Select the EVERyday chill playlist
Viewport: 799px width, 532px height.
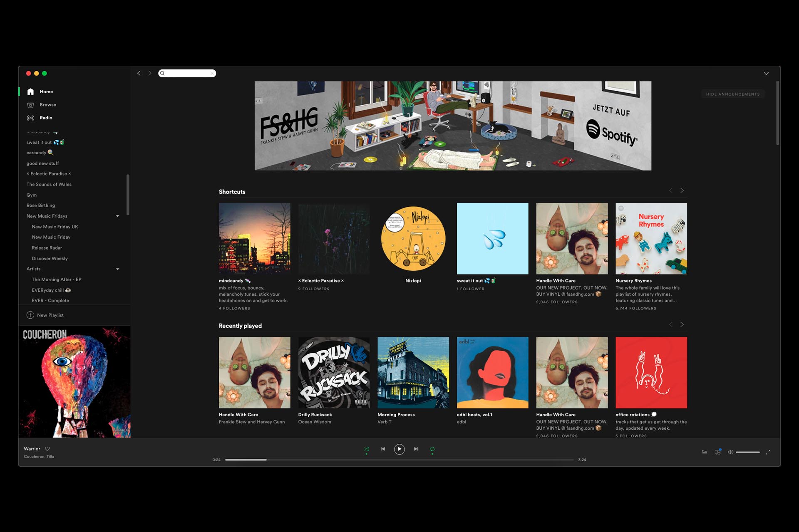(x=51, y=290)
